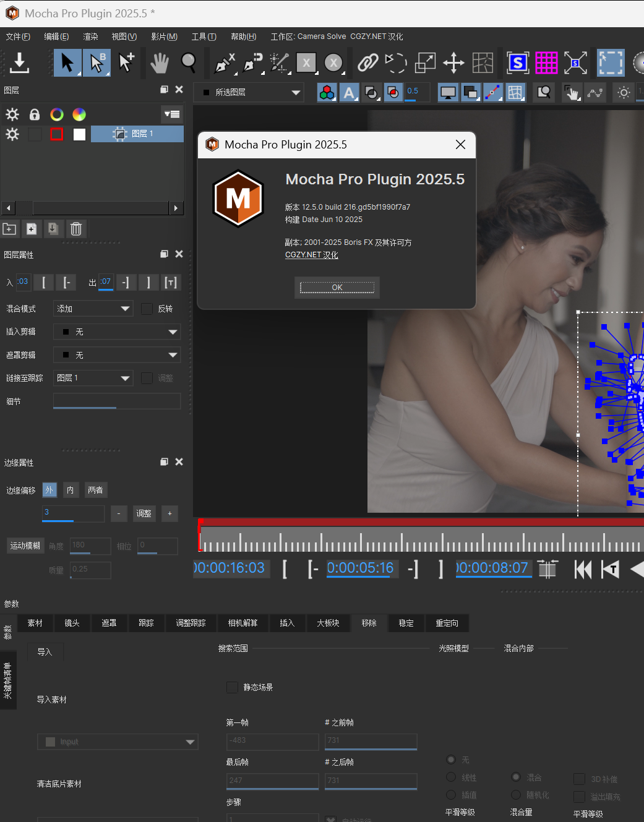Toggle the brightness sun icon
Screen dimensions: 644x822
coord(624,93)
